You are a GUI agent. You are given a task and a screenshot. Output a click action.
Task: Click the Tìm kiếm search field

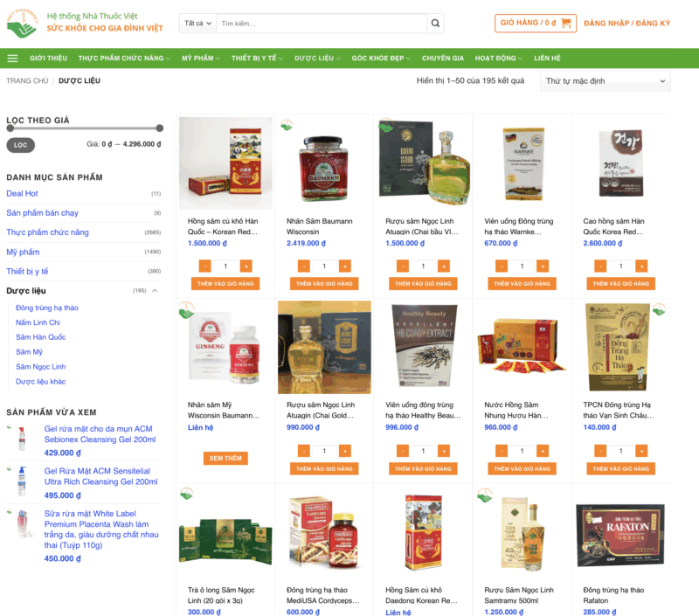click(322, 24)
